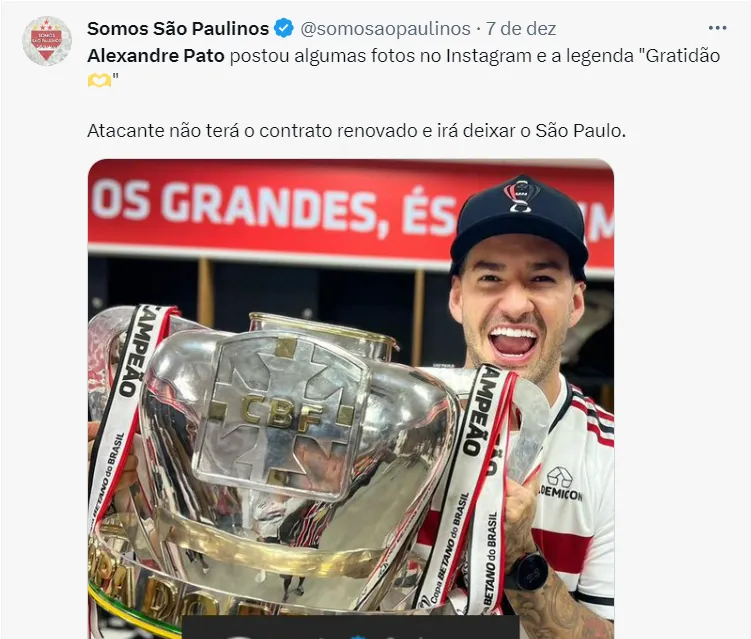The height and width of the screenshot is (639, 751).
Task: Click the blue verified badge icon
Action: [284, 28]
